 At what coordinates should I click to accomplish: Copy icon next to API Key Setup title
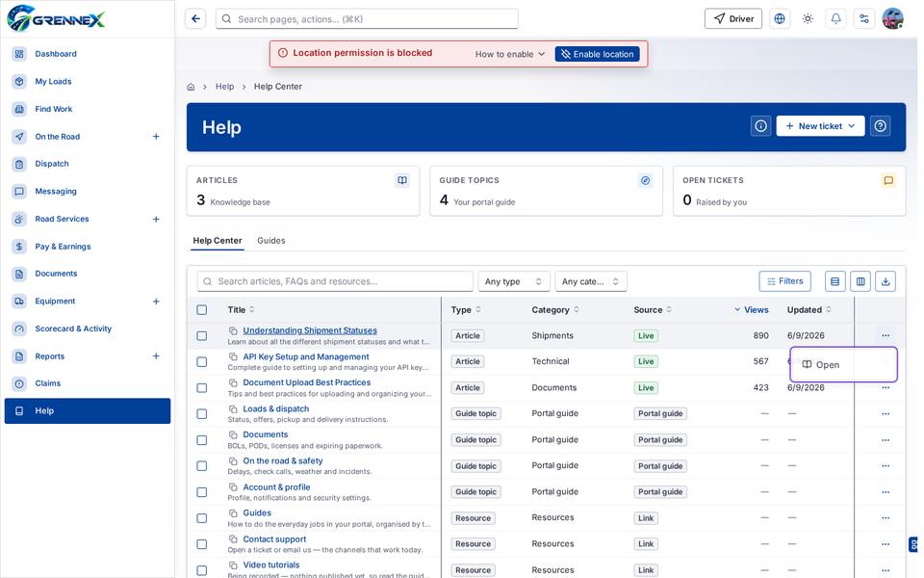click(x=233, y=356)
